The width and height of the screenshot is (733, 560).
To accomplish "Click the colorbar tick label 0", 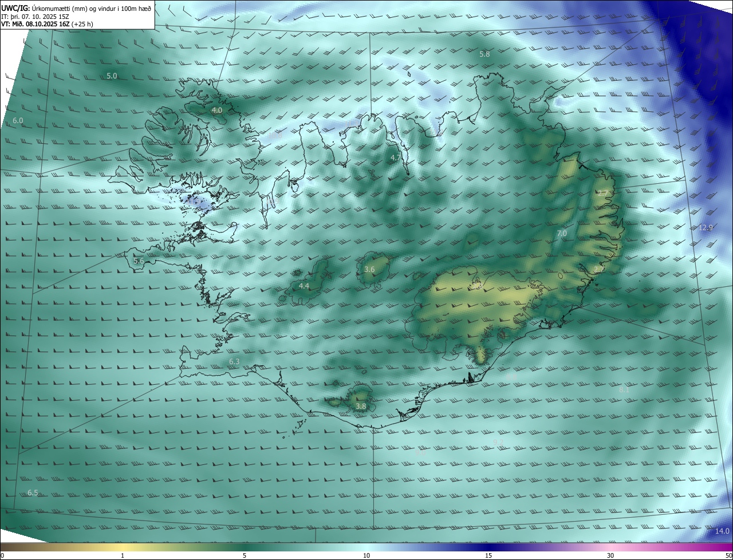I will tap(2, 555).
